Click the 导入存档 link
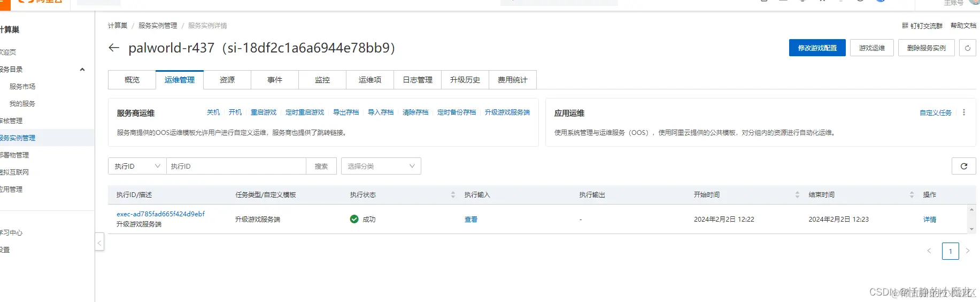The height and width of the screenshot is (302, 980). (381, 112)
